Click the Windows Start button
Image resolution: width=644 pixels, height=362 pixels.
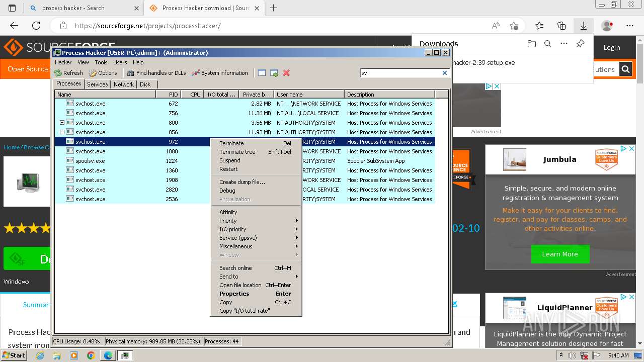[14, 355]
